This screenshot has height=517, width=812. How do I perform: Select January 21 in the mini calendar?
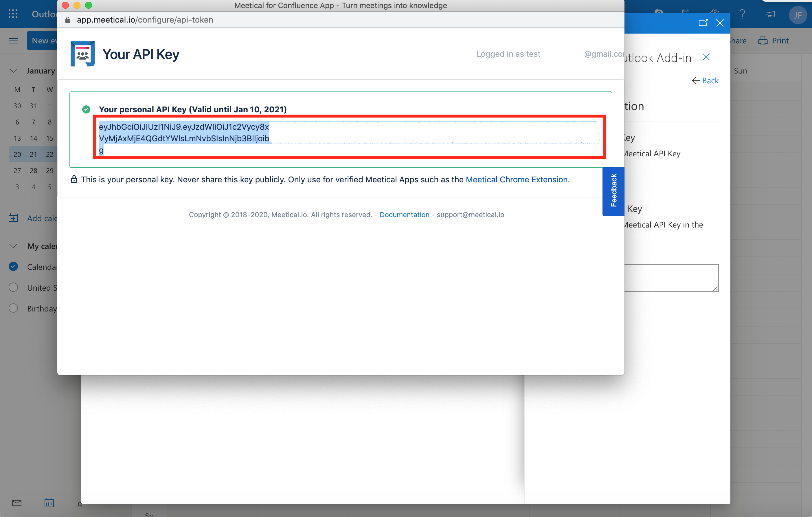click(x=33, y=154)
